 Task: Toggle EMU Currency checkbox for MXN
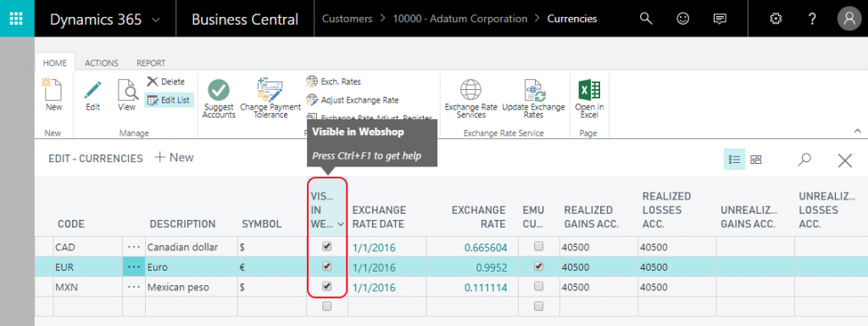pos(538,286)
